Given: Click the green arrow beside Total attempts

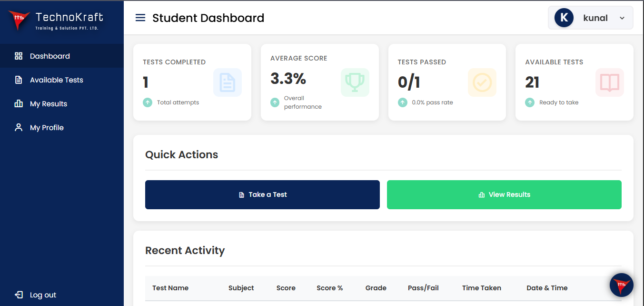Looking at the screenshot, I should tap(147, 102).
